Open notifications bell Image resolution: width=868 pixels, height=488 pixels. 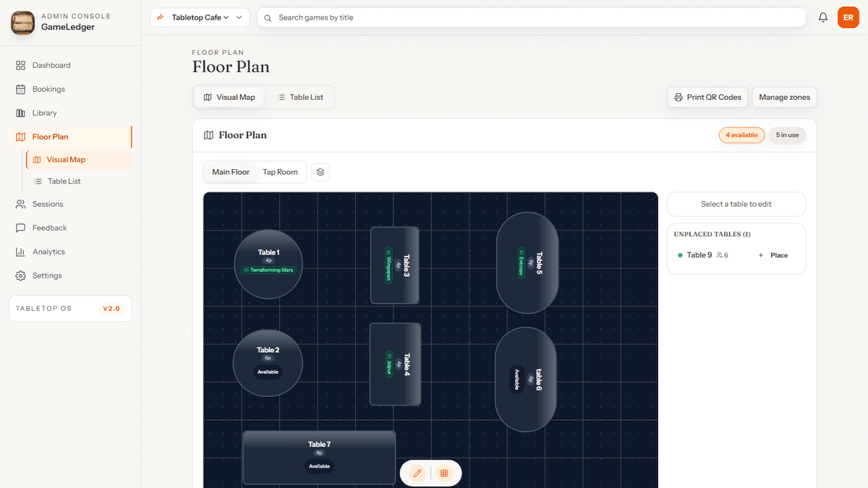(823, 17)
